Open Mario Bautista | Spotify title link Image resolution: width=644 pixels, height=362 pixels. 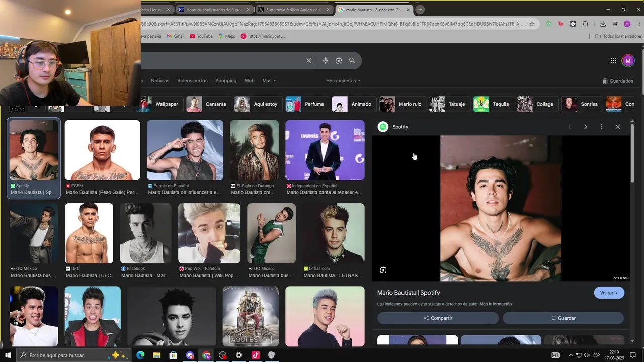click(x=409, y=293)
